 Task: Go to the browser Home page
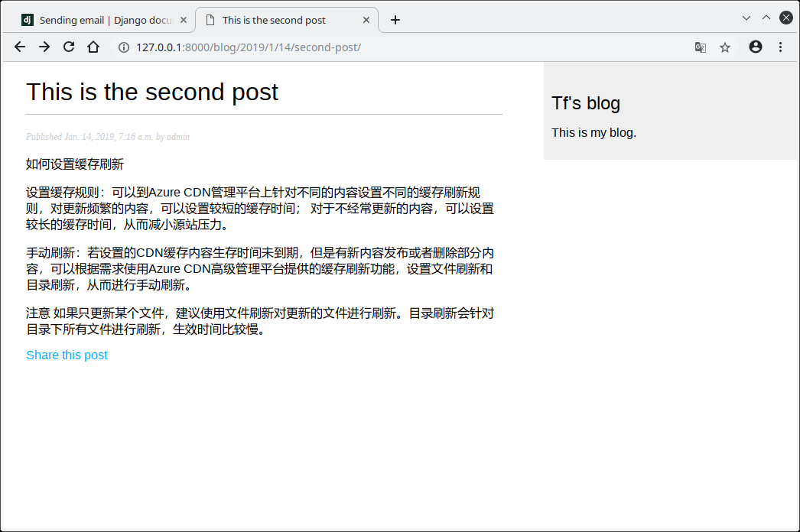click(x=93, y=47)
